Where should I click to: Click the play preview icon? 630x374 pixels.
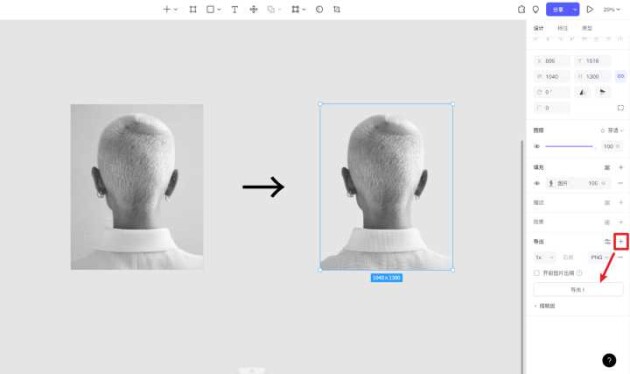[x=589, y=9]
